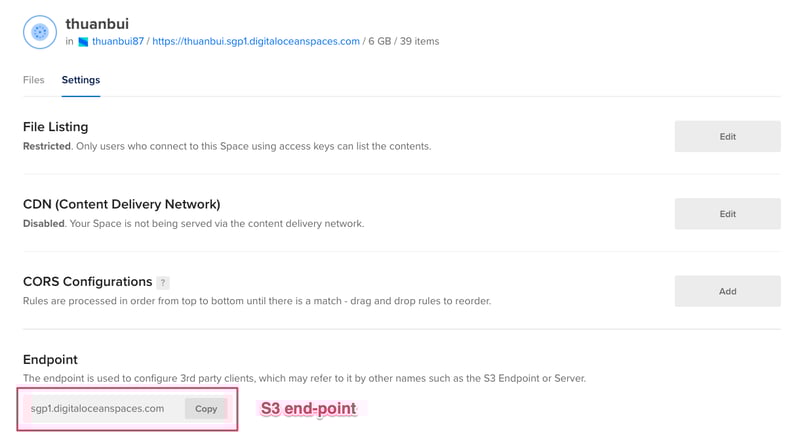This screenshot has height=440, width=800.
Task: Click the File Listing section heading
Action: pyautogui.click(x=56, y=127)
